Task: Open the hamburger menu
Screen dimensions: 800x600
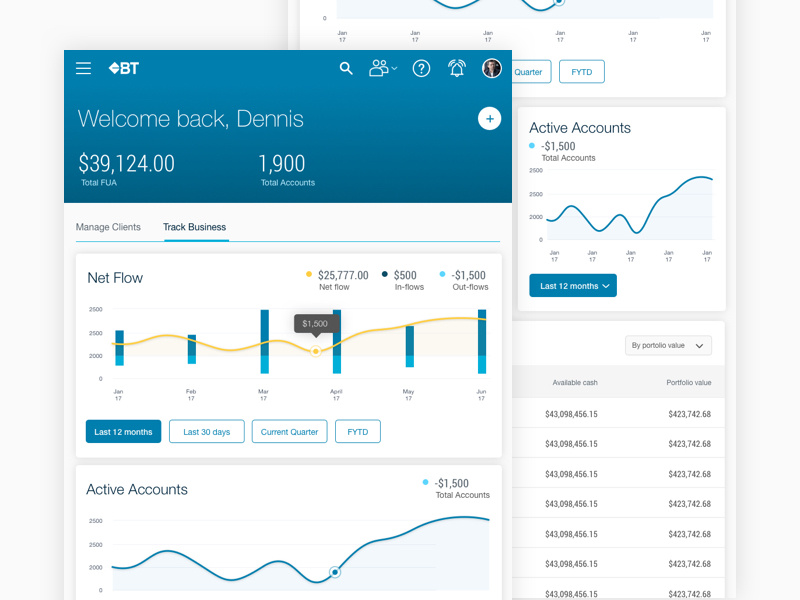Action: pyautogui.click(x=84, y=69)
